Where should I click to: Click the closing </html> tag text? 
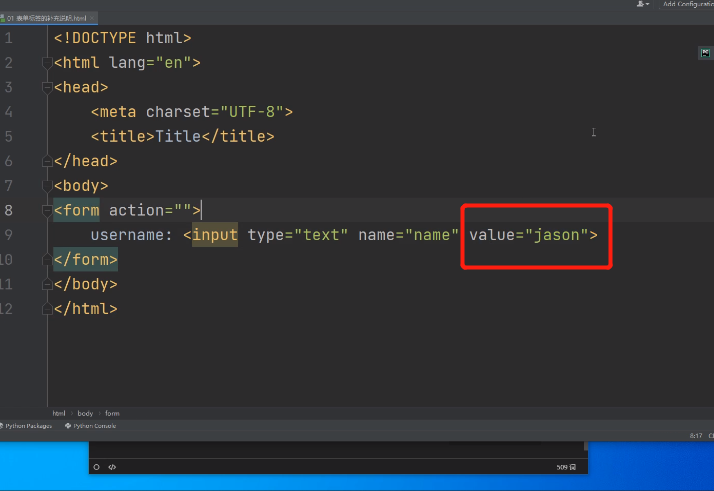(86, 309)
